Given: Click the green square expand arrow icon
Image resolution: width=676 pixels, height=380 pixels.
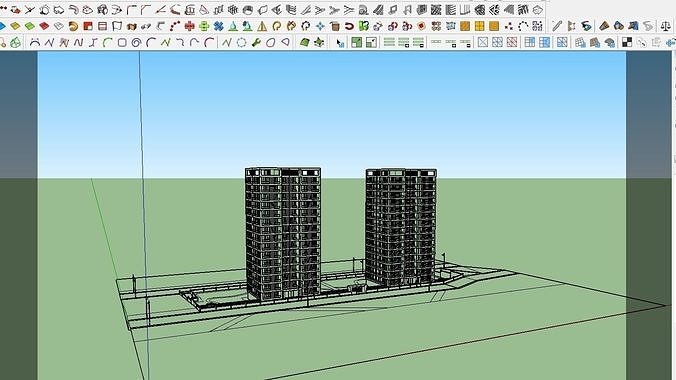Looking at the screenshot, I should point(357,42).
